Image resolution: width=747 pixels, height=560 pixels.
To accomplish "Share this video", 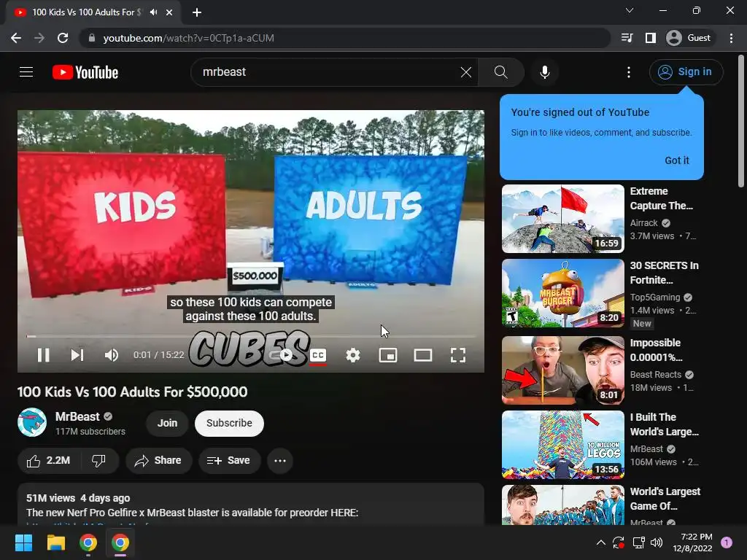I will (x=158, y=461).
